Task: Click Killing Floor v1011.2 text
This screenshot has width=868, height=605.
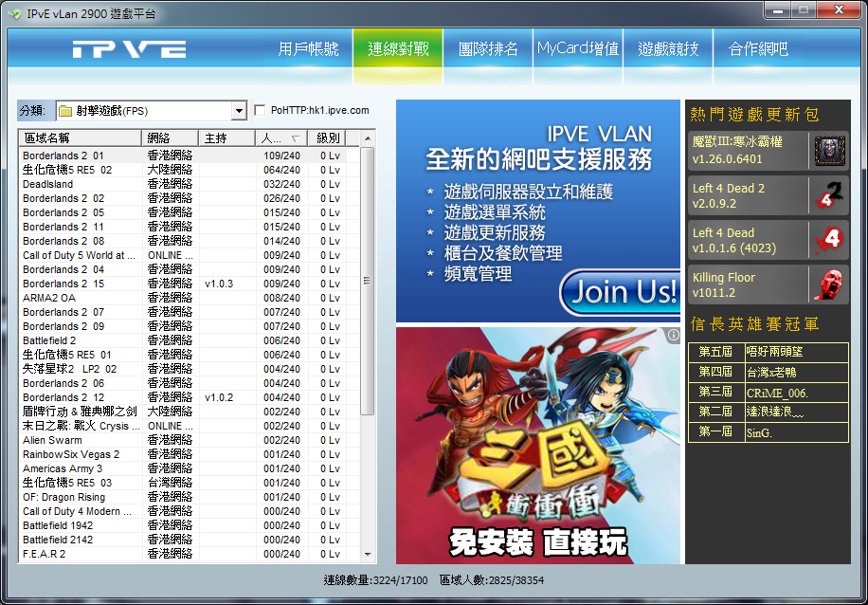Action: pos(724,284)
